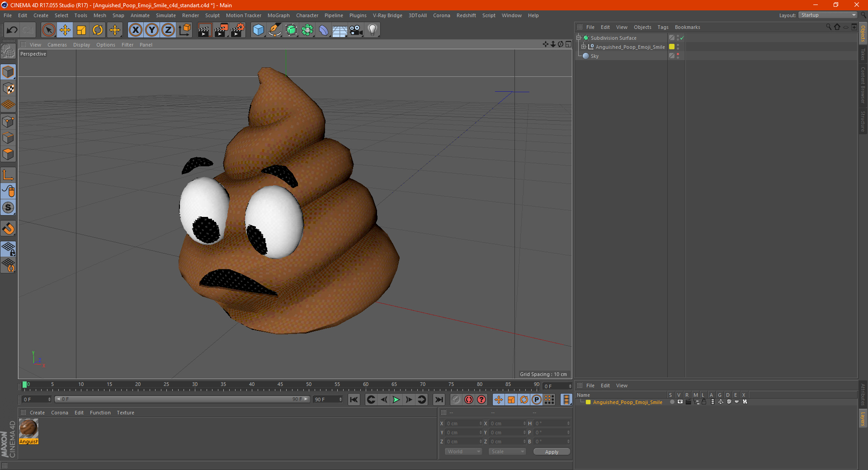Screen dimensions: 868x470
Task: Toggle Autokeying button
Action: pos(469,399)
